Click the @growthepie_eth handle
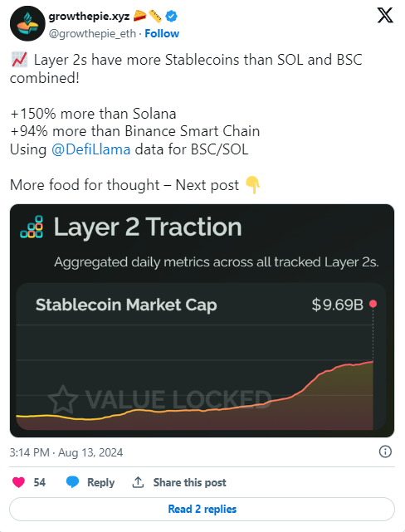 92,33
